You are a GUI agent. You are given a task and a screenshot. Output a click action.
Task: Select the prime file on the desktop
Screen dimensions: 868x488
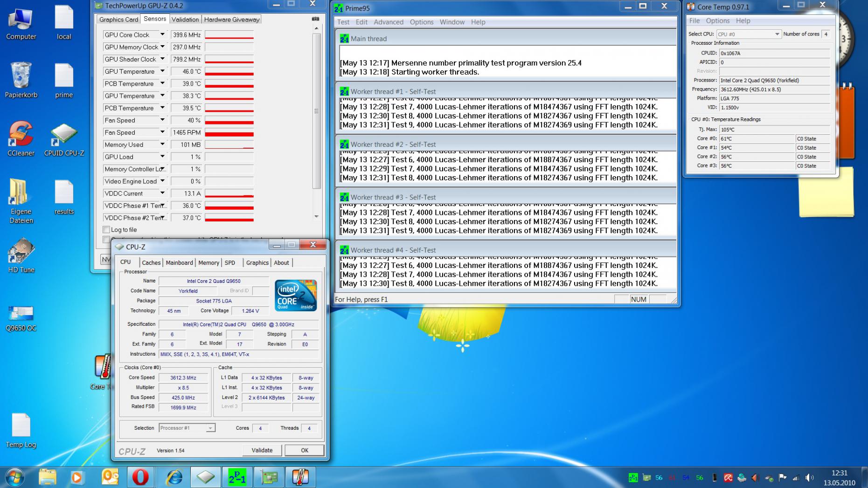pyautogui.click(x=64, y=81)
